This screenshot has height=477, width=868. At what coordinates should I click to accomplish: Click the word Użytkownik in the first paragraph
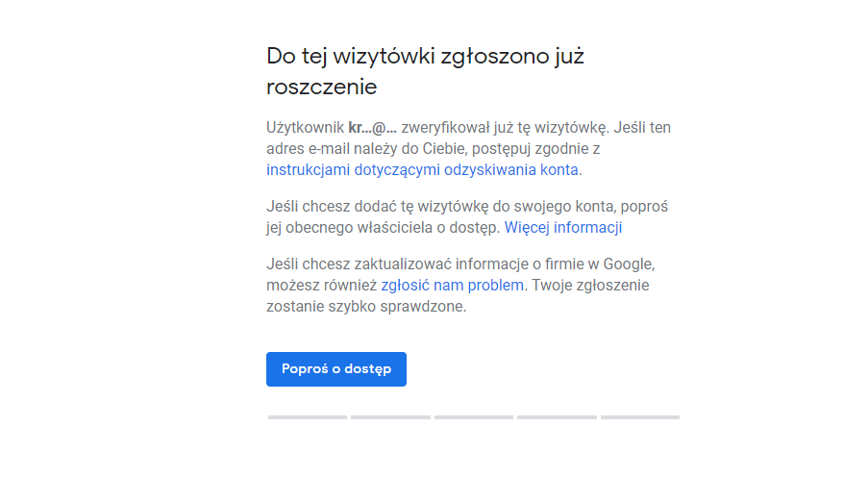(305, 128)
